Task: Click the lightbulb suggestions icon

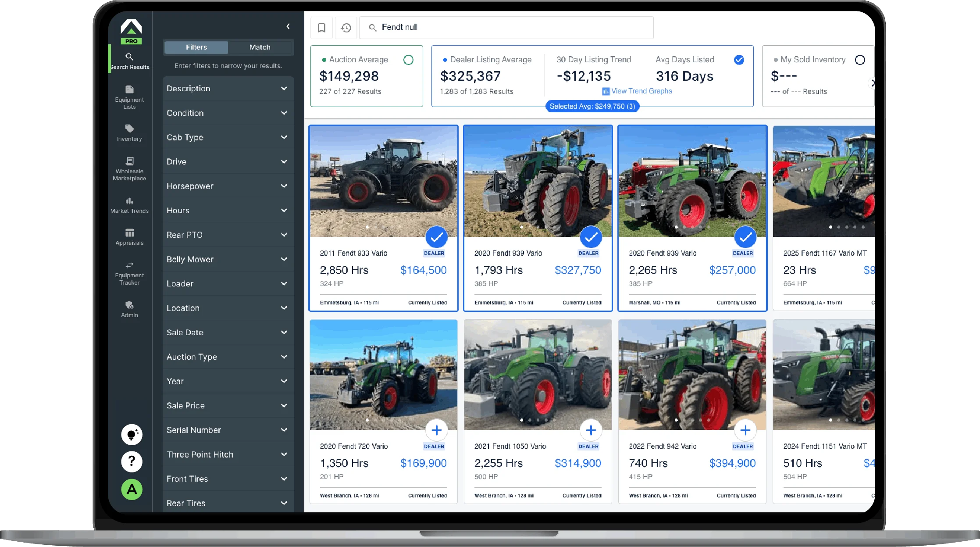Action: (132, 435)
